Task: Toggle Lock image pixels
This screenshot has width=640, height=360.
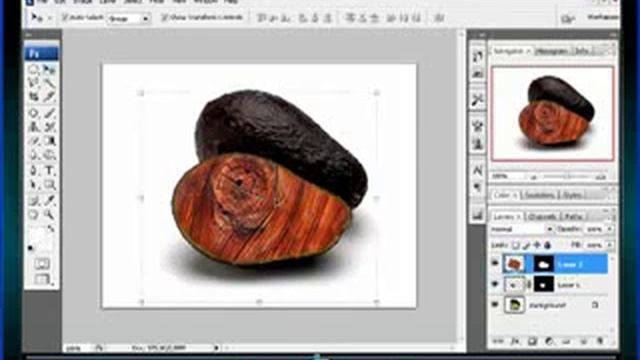Action: [527, 245]
